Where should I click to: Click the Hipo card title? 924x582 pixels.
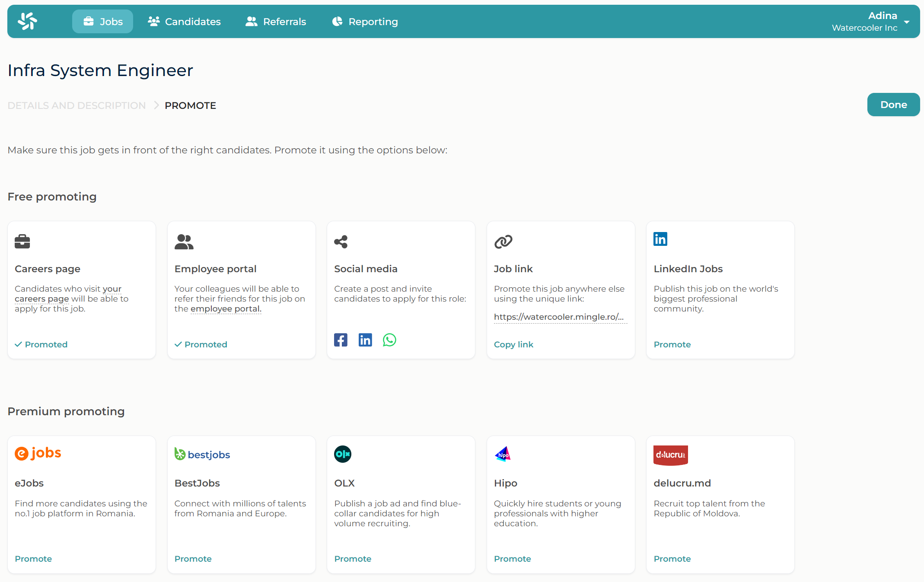[505, 483]
